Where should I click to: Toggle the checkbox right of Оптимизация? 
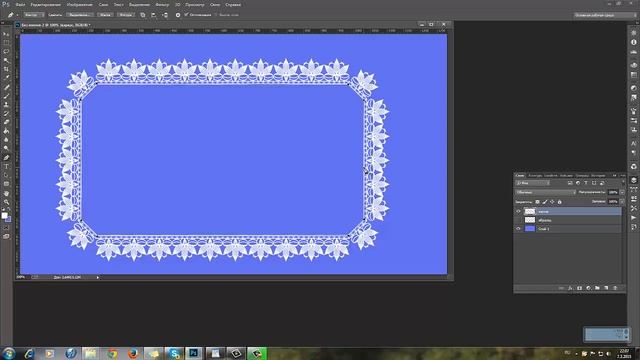point(216,15)
